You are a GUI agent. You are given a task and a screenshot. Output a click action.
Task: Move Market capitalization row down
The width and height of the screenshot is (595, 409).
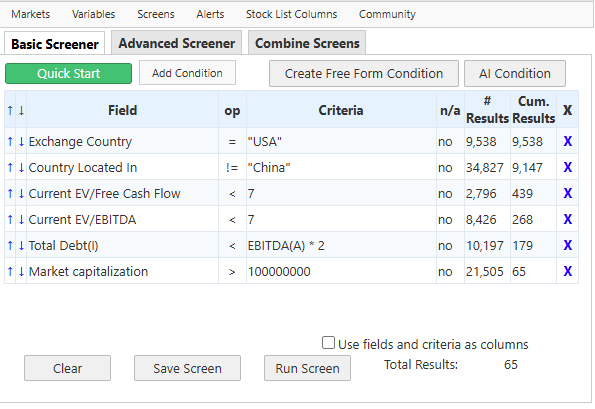pos(21,271)
